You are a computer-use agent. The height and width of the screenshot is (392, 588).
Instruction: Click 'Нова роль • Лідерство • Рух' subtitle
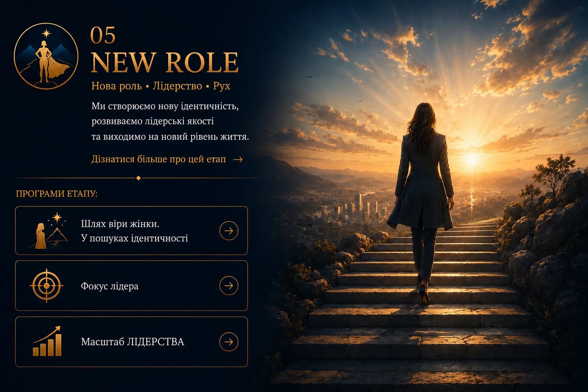(161, 86)
